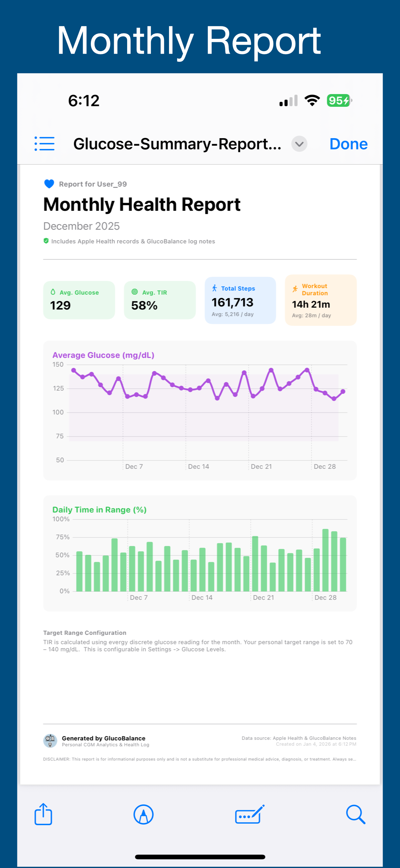Tap Done to close the report
This screenshot has height=868, width=400.
tap(348, 144)
